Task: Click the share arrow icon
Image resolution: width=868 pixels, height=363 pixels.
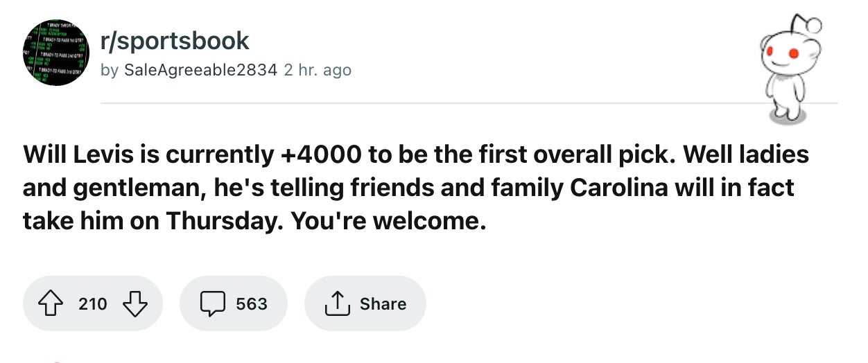Action: (x=335, y=303)
